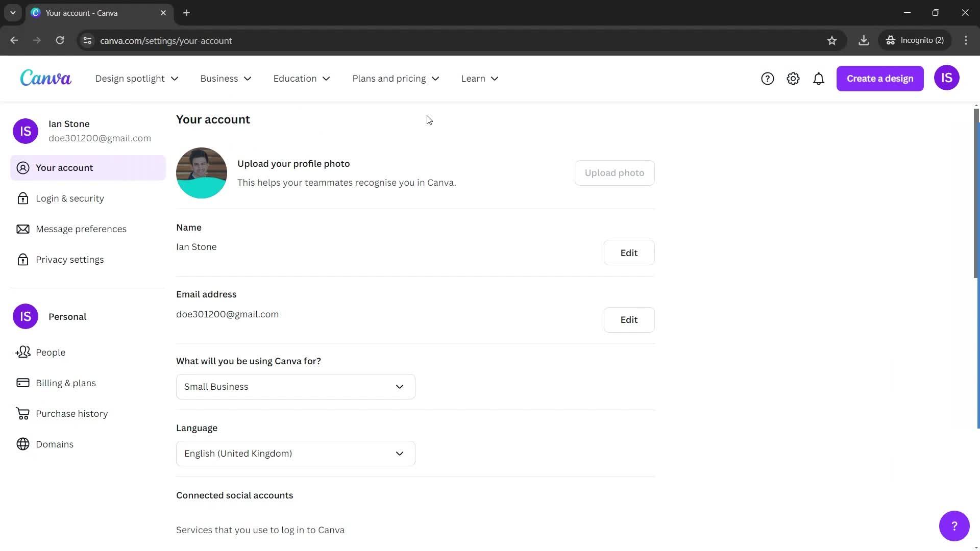Click Edit button for Name field
980x551 pixels.
(x=629, y=253)
